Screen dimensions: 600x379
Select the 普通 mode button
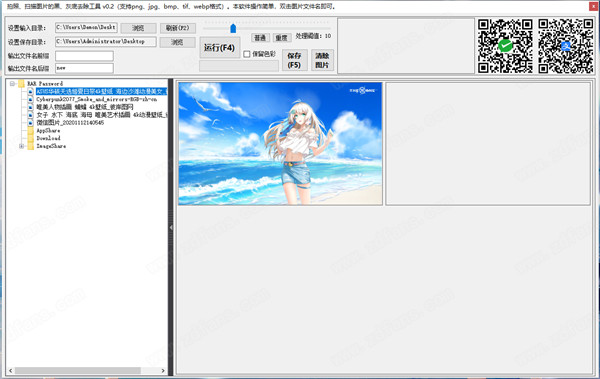(260, 38)
